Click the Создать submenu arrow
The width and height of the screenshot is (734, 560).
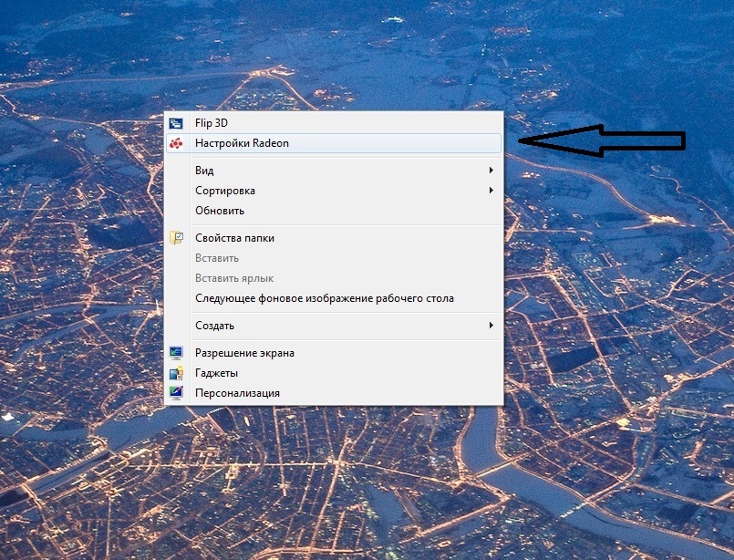point(491,325)
